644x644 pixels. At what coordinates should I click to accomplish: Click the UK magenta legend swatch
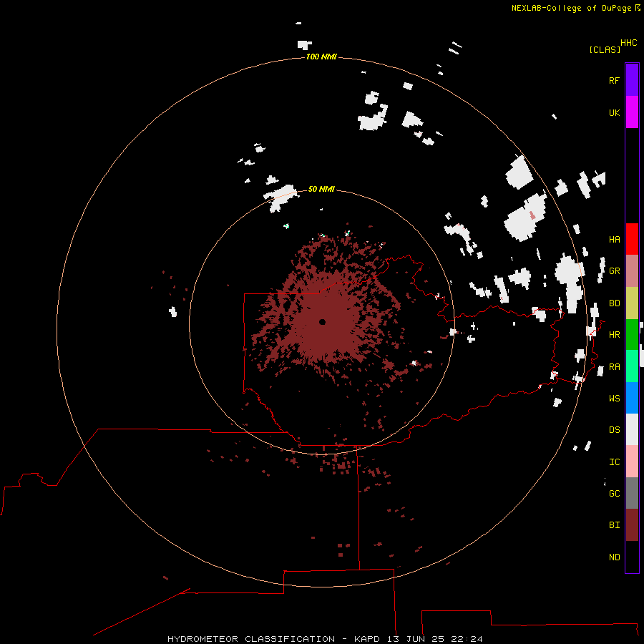click(632, 112)
